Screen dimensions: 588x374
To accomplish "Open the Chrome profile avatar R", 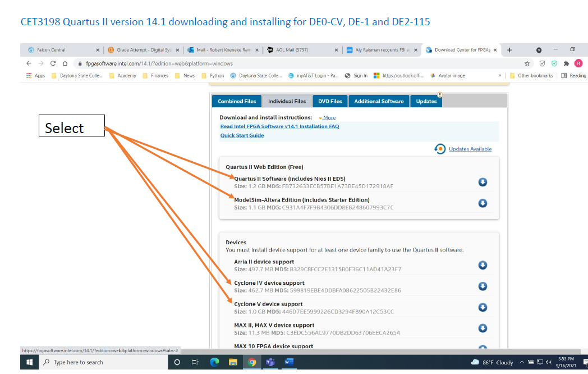I will (578, 63).
